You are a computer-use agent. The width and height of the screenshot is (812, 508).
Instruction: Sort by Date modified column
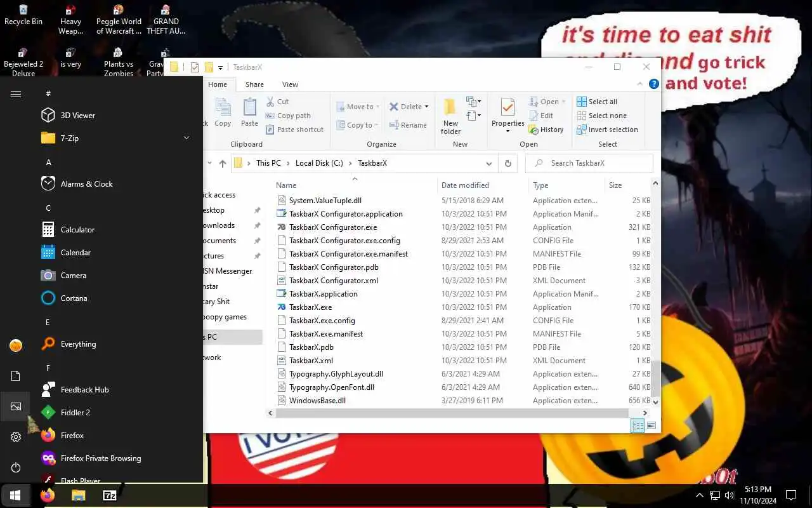click(483, 185)
